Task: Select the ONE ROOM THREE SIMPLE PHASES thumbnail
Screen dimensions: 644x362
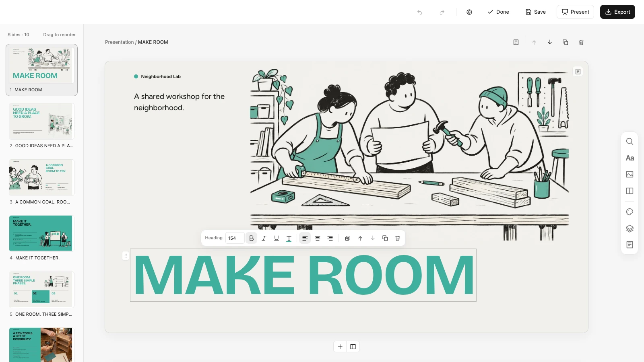Action: pyautogui.click(x=41, y=290)
